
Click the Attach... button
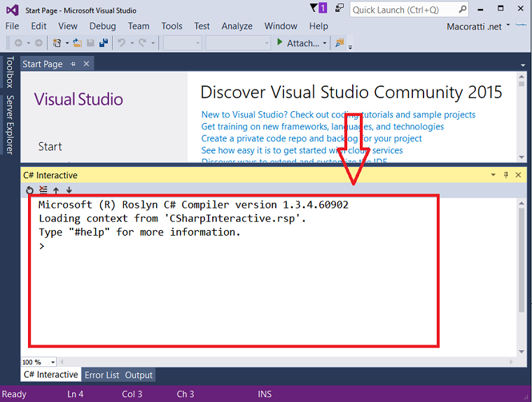click(x=302, y=43)
